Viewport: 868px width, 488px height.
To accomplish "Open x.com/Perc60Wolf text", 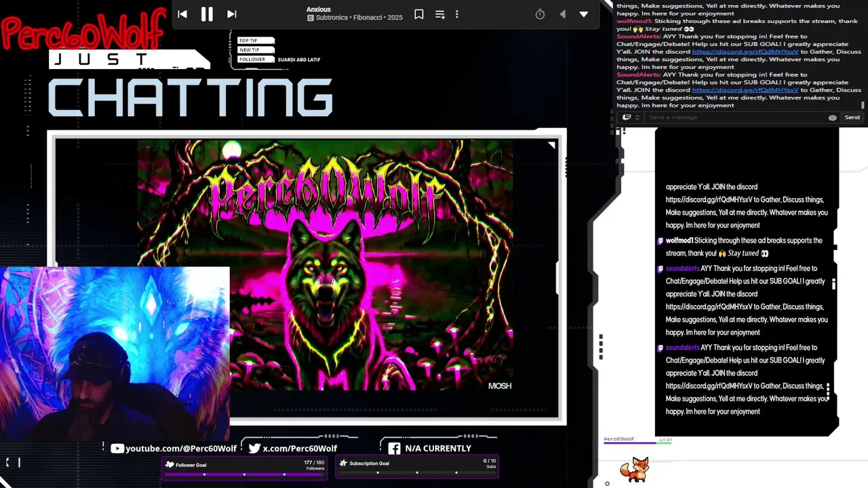I will point(300,449).
